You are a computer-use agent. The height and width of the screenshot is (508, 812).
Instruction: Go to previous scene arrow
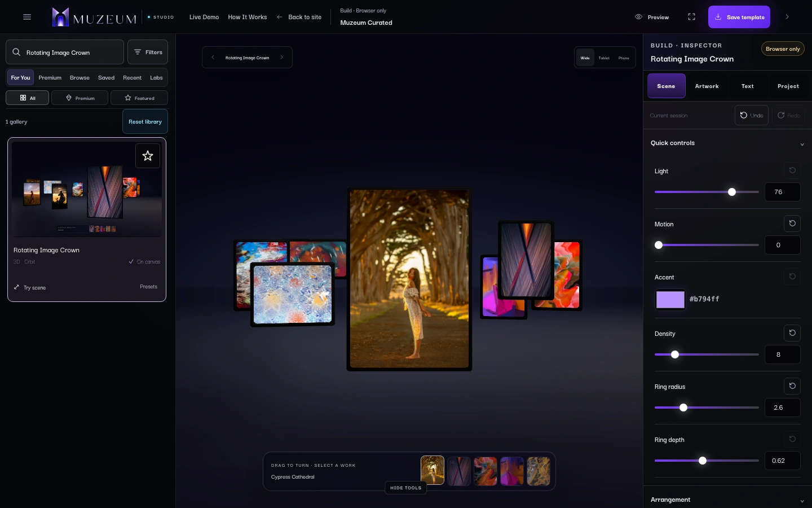pyautogui.click(x=213, y=58)
